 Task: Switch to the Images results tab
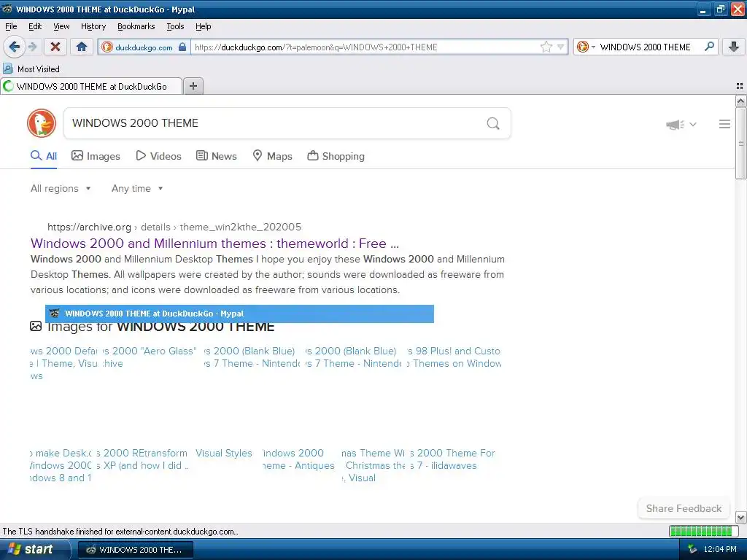[96, 156]
